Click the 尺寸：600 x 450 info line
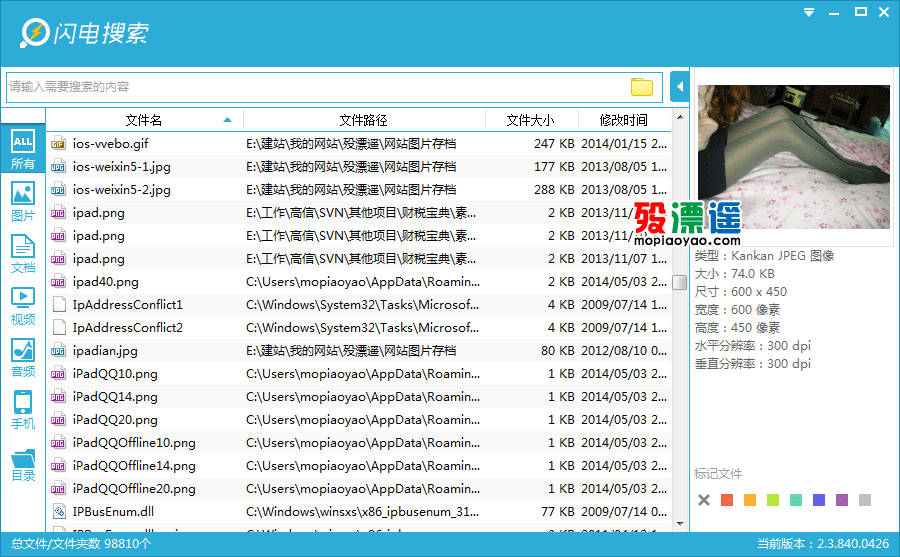The height and width of the screenshot is (557, 900). point(740,292)
